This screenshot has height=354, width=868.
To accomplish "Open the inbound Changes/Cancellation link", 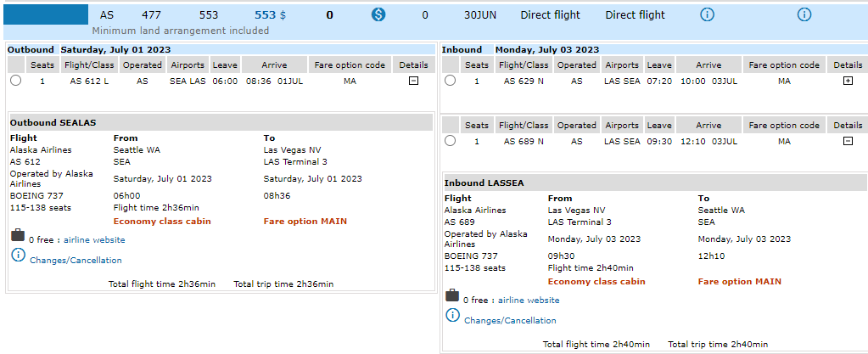I will (x=510, y=321).
